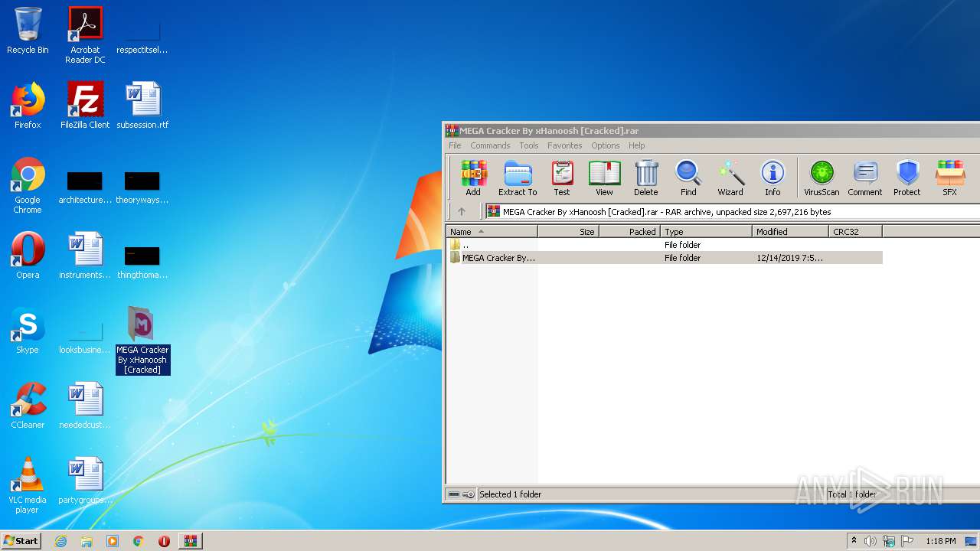Select the Opera desktop shortcut
The height and width of the screenshot is (551, 980).
[x=28, y=256]
